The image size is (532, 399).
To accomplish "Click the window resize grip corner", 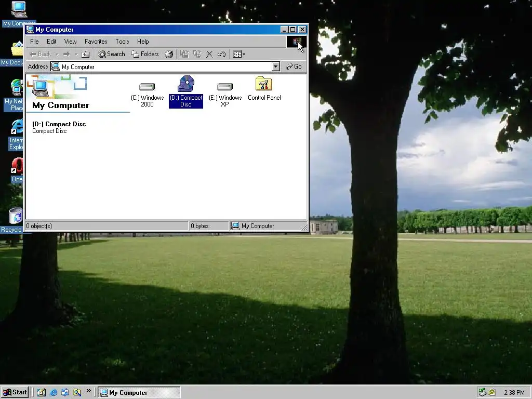I will click(x=304, y=228).
